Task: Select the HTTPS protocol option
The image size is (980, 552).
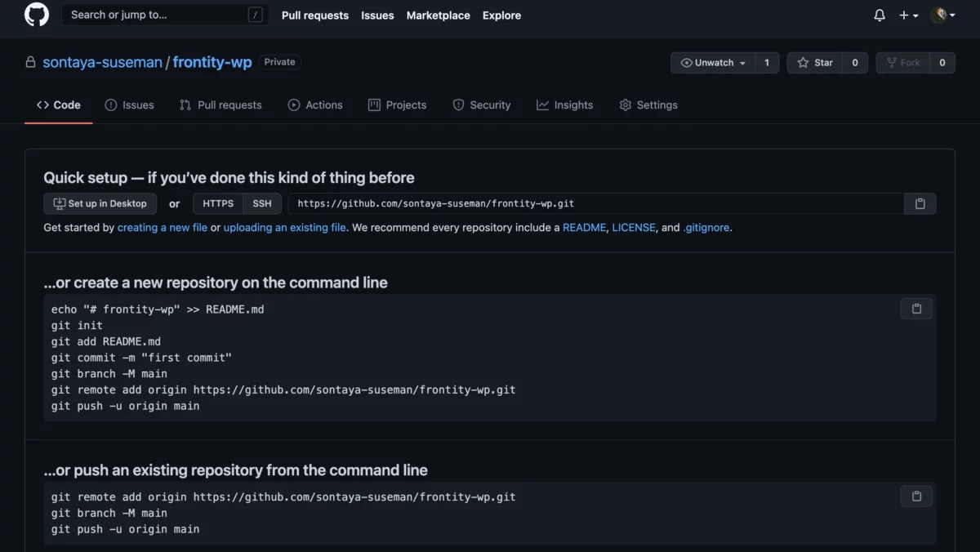Action: point(218,203)
